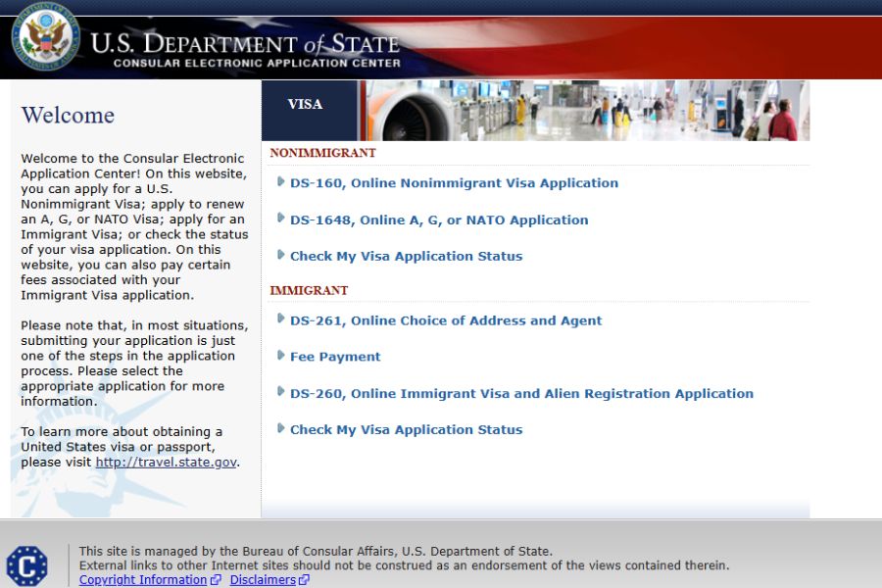882x588 pixels.
Task: Select the VISA tab header
Action: coord(305,105)
